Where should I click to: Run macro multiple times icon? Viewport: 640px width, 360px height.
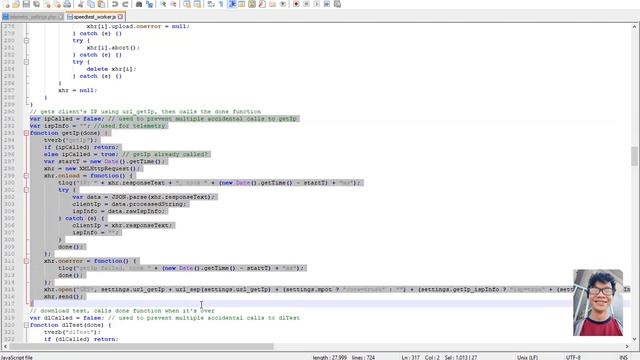click(x=327, y=4)
